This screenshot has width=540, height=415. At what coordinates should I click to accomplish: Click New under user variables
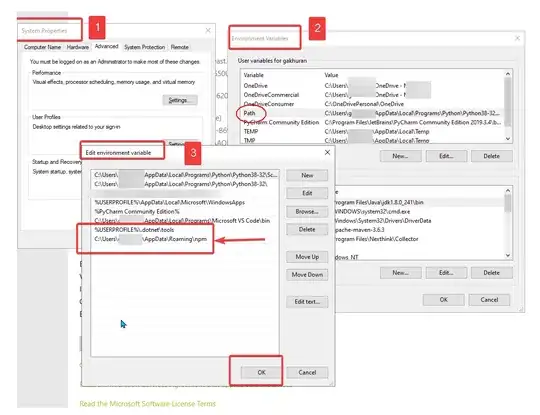point(400,156)
